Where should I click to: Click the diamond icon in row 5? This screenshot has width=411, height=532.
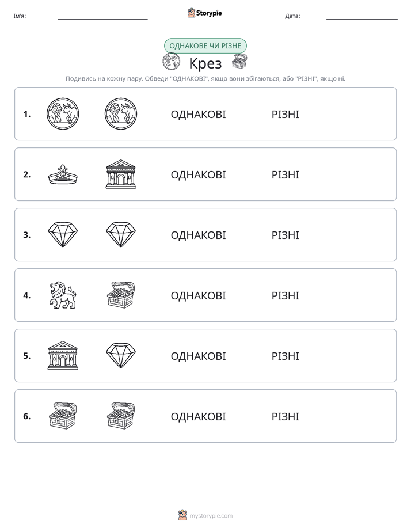point(121,355)
